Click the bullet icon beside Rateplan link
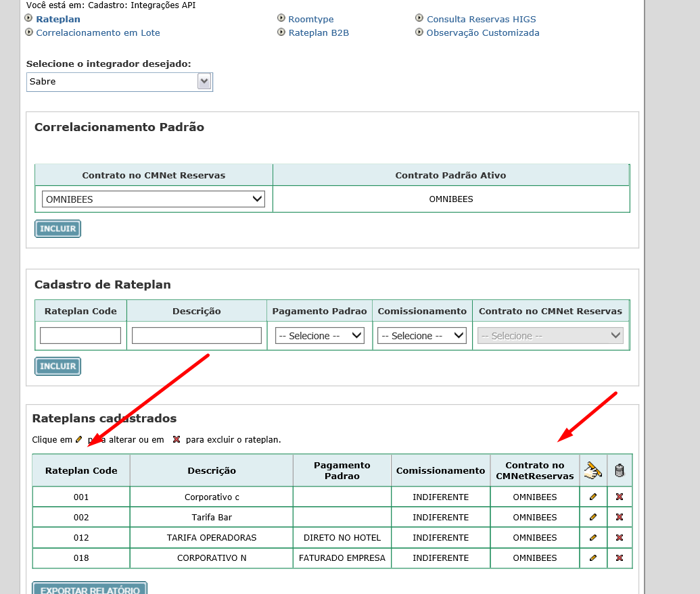Image resolution: width=700 pixels, height=594 pixels. [28, 18]
